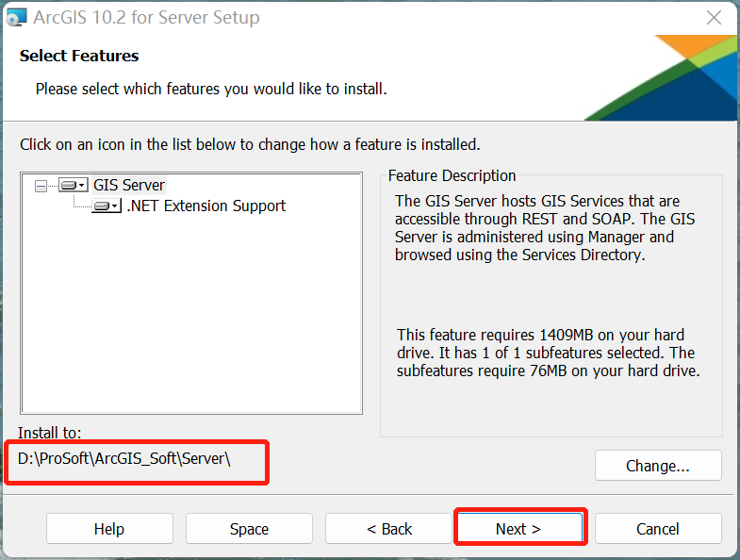Close the Setup window with X
740x560 pixels.
click(714, 18)
